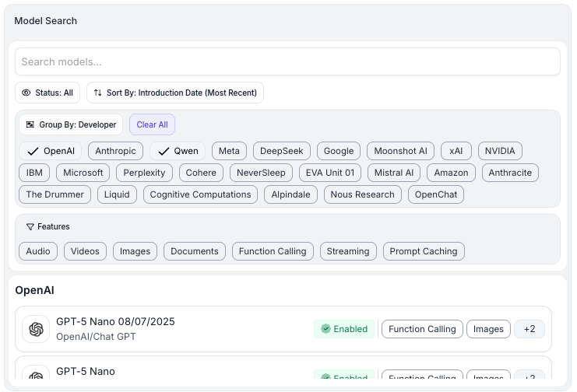Toggle the Liquid developer filter

pos(117,194)
